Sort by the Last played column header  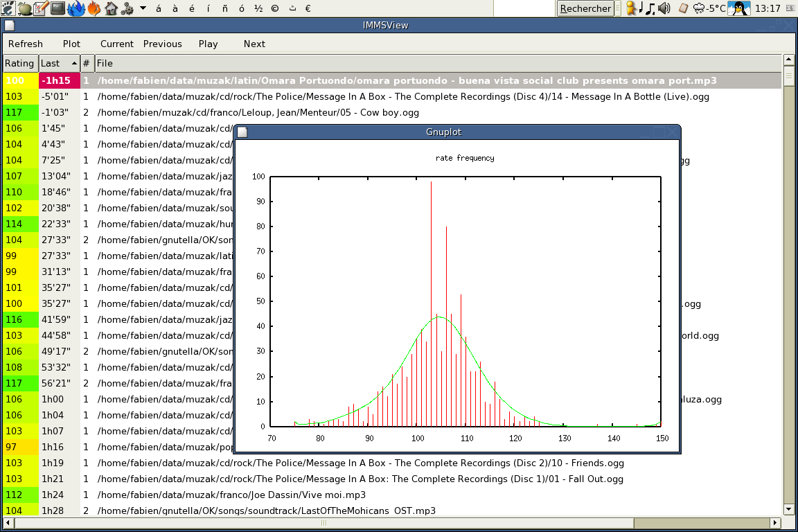click(59, 63)
